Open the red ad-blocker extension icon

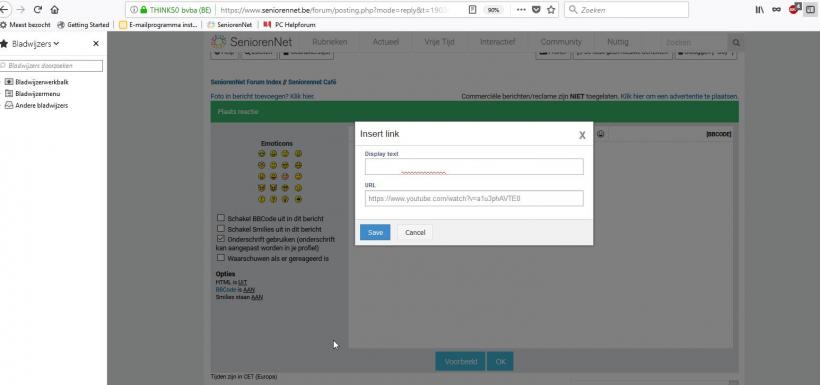coord(794,8)
